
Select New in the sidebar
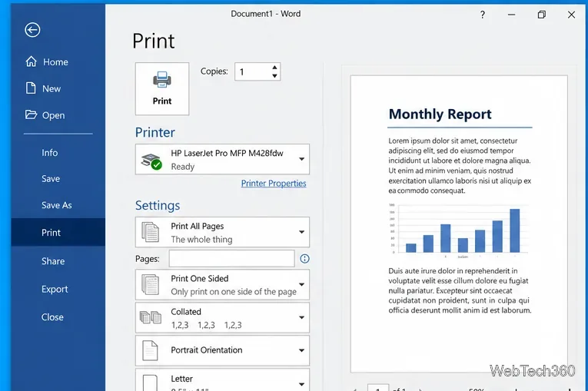point(43,88)
